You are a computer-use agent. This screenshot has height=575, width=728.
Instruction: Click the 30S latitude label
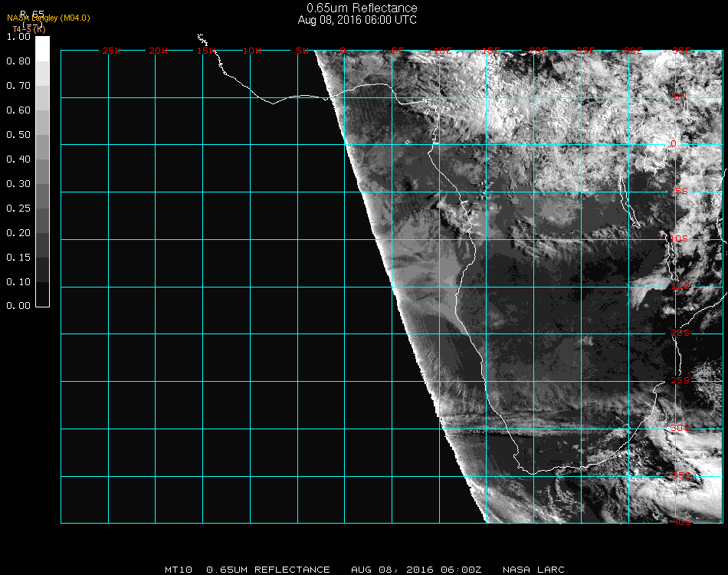point(680,429)
